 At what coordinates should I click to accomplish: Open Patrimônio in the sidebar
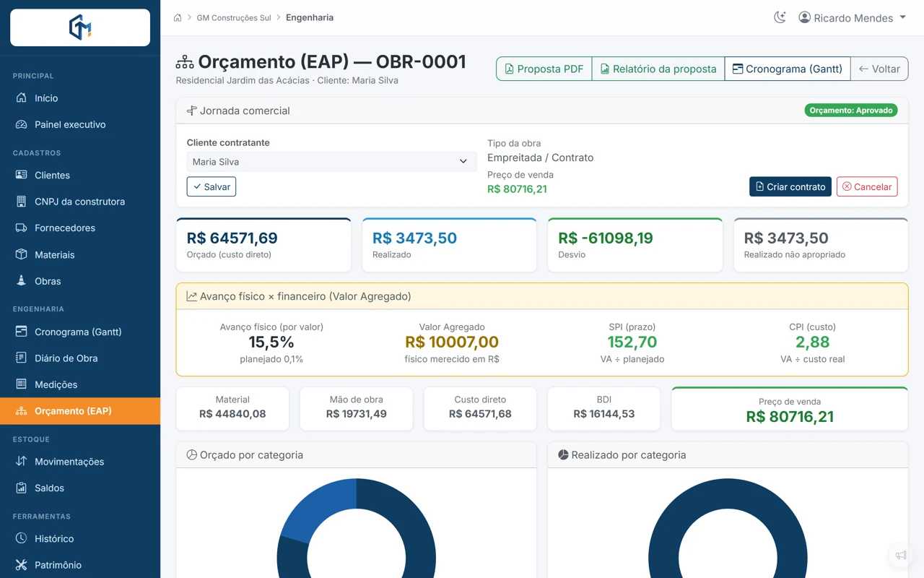point(80,565)
